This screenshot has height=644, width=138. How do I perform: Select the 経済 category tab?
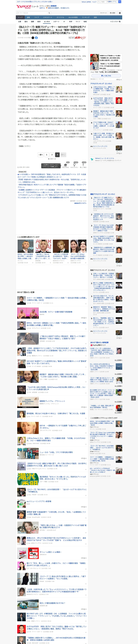coord(39,21)
